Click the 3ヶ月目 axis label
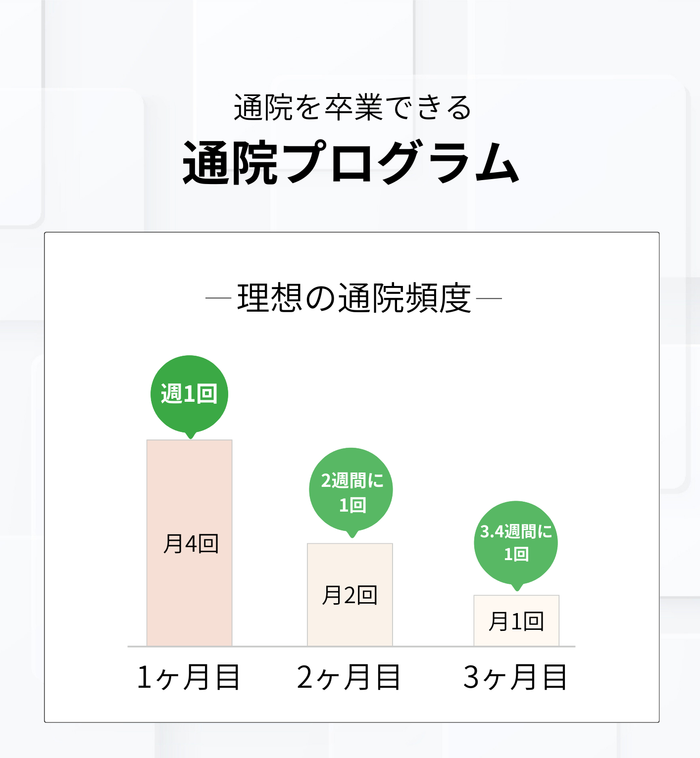This screenshot has height=758, width=700. coord(515,677)
